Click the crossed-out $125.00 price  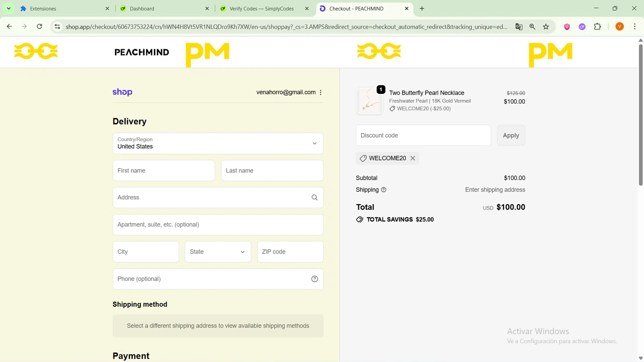pos(516,93)
